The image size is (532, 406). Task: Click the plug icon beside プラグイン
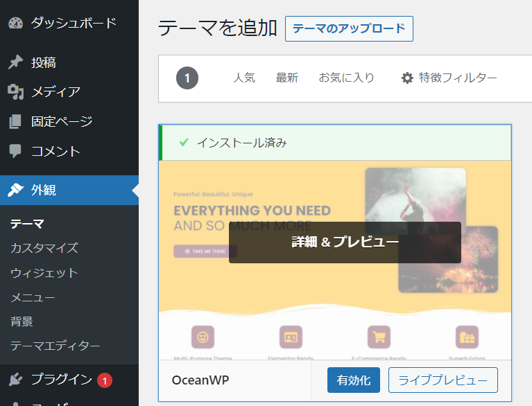click(16, 380)
